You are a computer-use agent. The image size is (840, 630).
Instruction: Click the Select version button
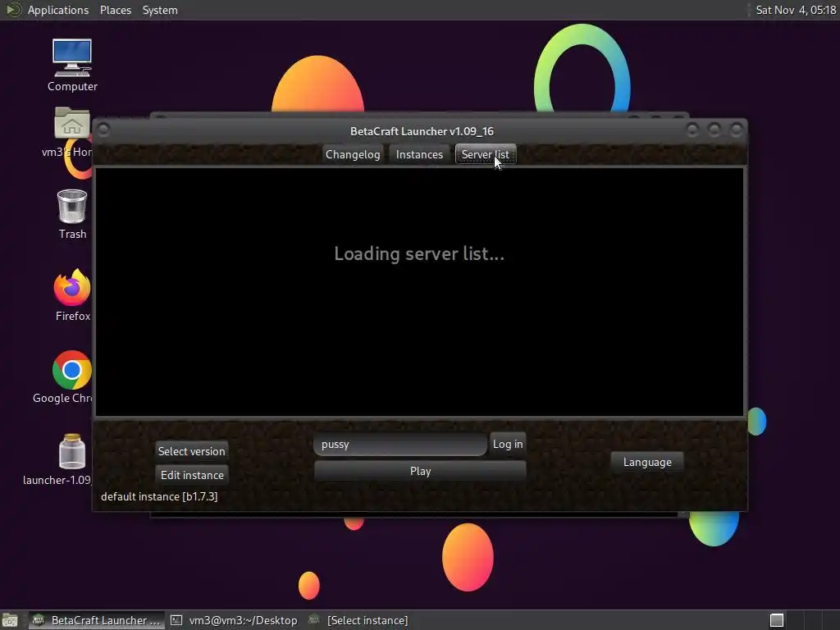192,451
